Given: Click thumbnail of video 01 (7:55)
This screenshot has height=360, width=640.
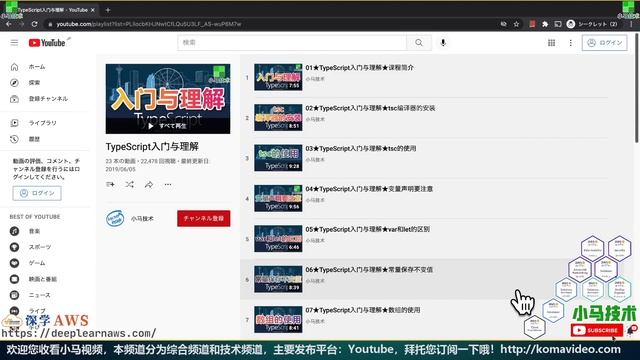Looking at the screenshot, I should coord(278,77).
